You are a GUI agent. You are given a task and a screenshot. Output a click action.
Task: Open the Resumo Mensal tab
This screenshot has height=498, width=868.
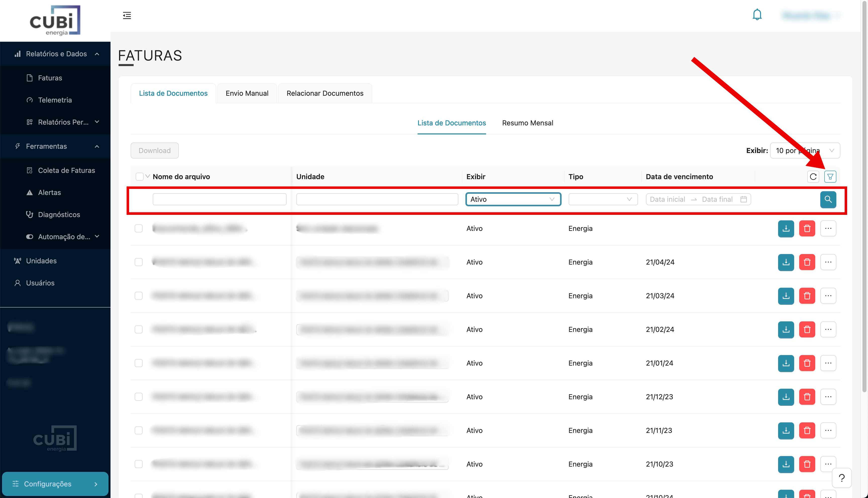(527, 123)
